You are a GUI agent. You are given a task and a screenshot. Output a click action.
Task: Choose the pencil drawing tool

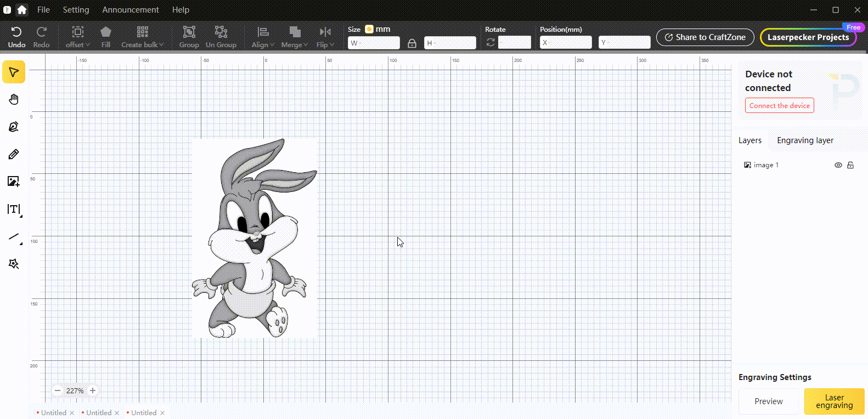[x=14, y=154]
